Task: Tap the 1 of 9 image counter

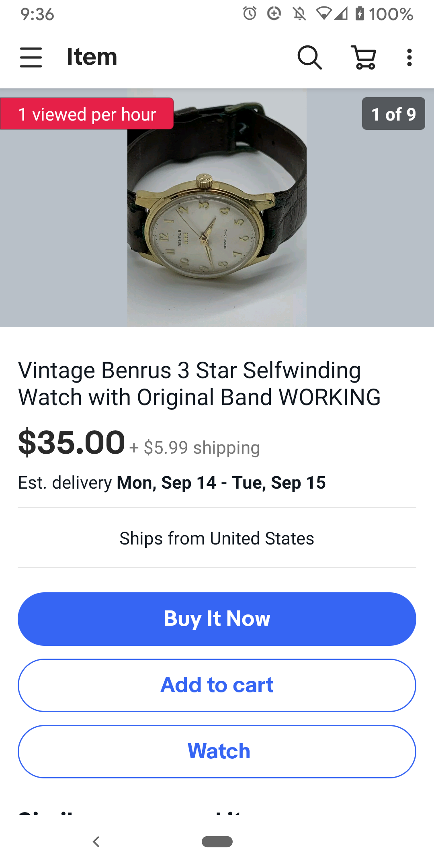Action: [393, 114]
